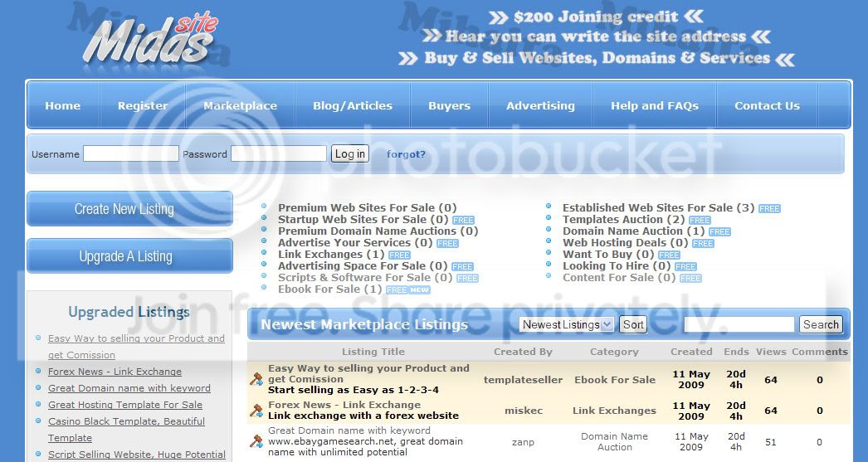Open Want To Buy category
The width and height of the screenshot is (868, 462).
[x=608, y=255]
